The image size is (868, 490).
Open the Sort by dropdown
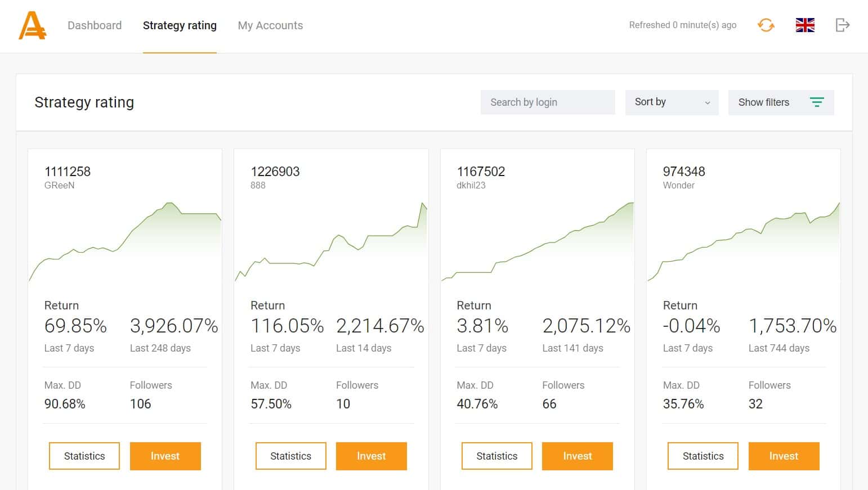(672, 102)
